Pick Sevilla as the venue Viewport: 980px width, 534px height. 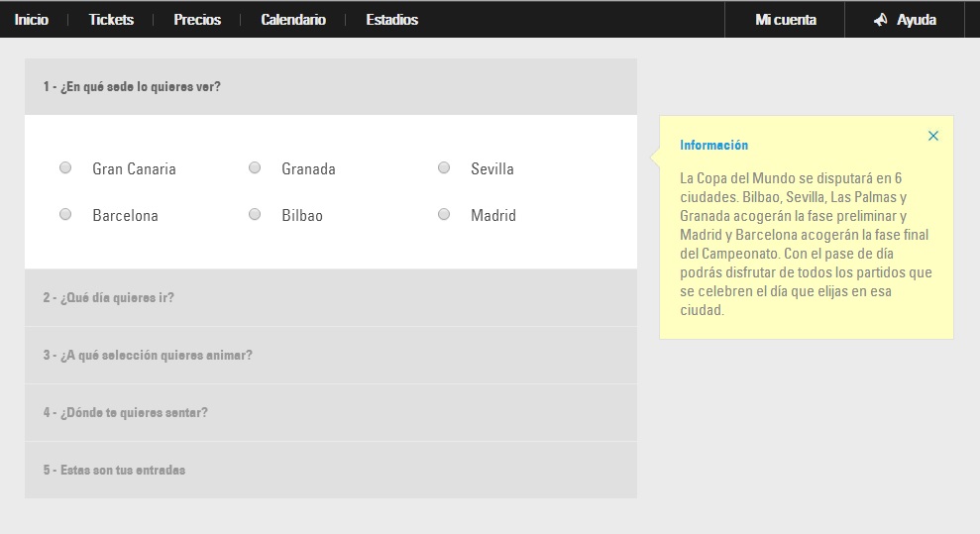(444, 168)
